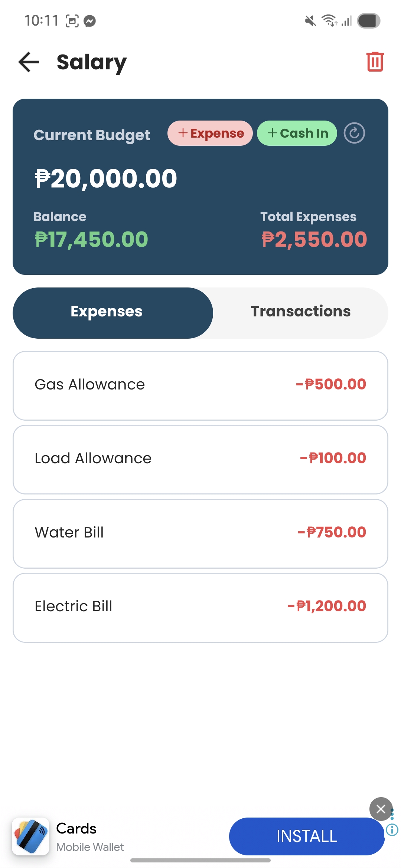
Task: Open the Load Allowance expense
Action: click(x=200, y=459)
